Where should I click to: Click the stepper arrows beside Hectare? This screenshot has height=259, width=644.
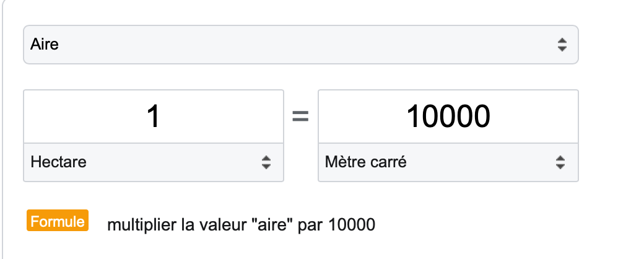click(266, 163)
